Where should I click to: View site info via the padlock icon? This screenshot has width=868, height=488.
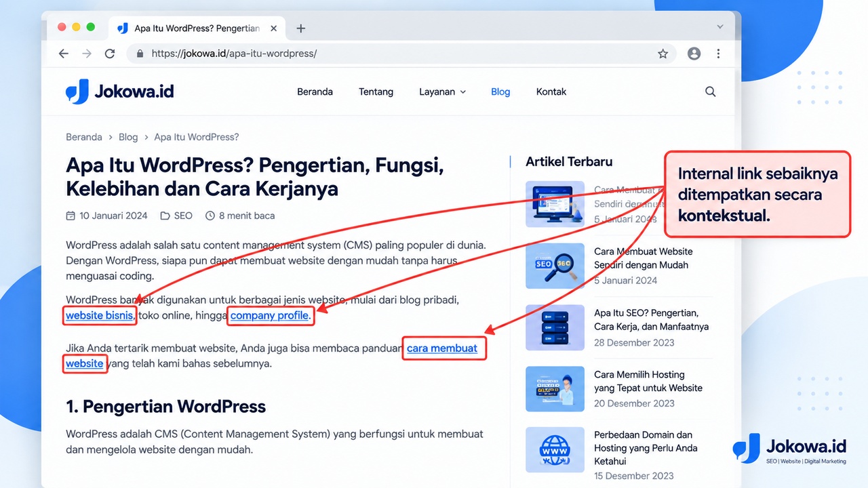tap(140, 54)
